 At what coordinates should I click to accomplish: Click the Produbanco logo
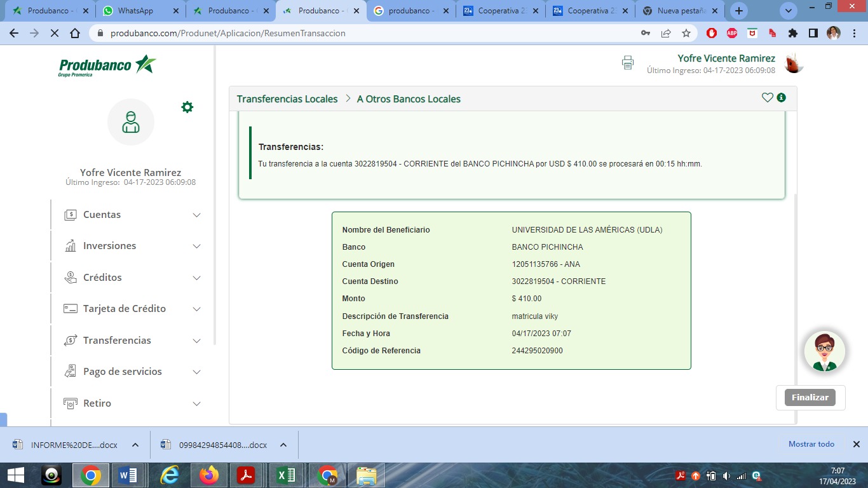click(107, 65)
